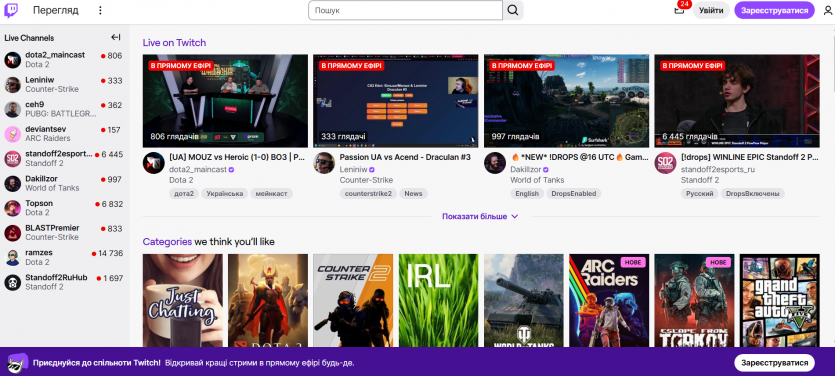Open the Counter-Strike 2 category card

tap(353, 301)
